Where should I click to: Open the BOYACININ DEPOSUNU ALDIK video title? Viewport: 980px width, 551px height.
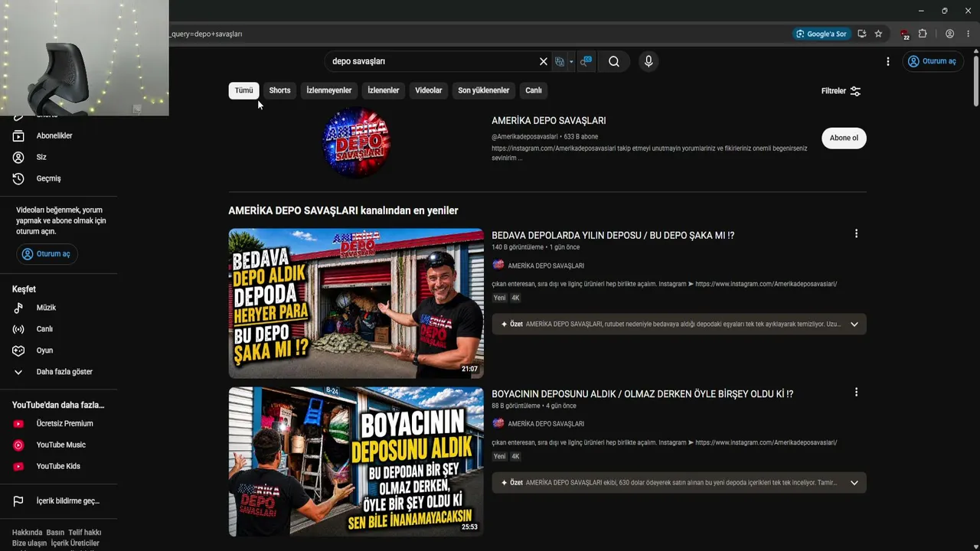click(x=642, y=394)
